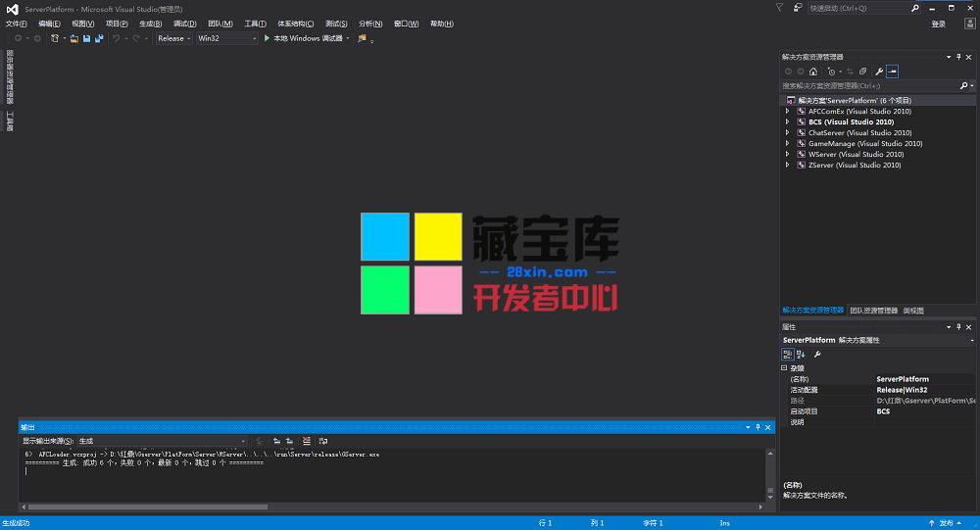Open the Win32 platform dropdown
The height and width of the screenshot is (530, 980).
click(226, 38)
